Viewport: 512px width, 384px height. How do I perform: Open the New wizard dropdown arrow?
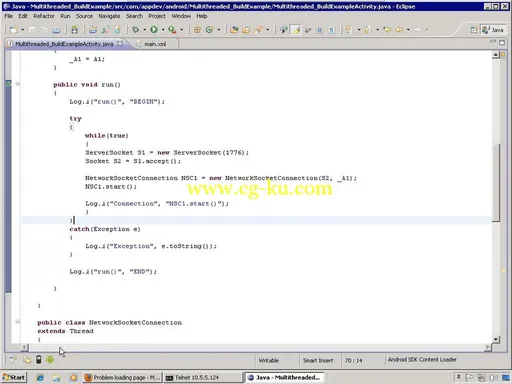22,30
